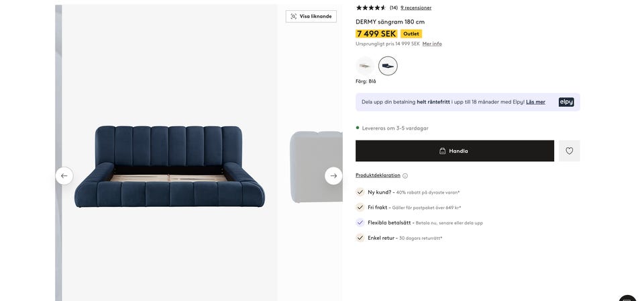The image size is (644, 301).
Task: Add the bed to wishlist with heart icon
Action: click(x=570, y=151)
